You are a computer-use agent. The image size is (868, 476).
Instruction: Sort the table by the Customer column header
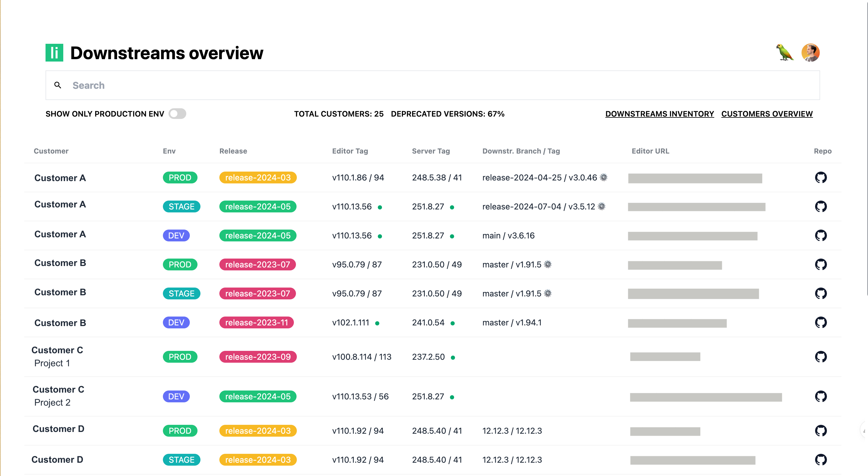point(51,151)
